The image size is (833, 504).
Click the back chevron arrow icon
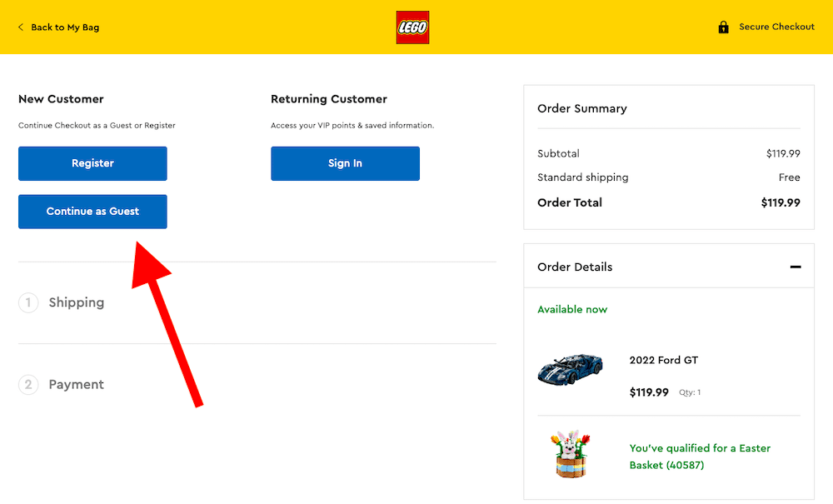(21, 27)
